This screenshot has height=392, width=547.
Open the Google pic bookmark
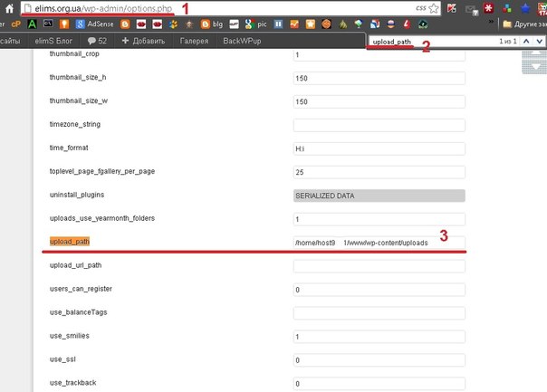[x=255, y=24]
